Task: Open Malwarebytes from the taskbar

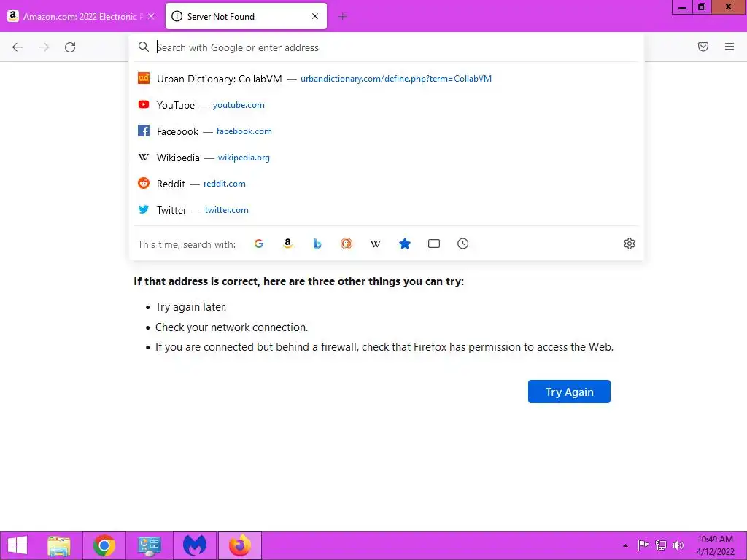Action: point(195,545)
